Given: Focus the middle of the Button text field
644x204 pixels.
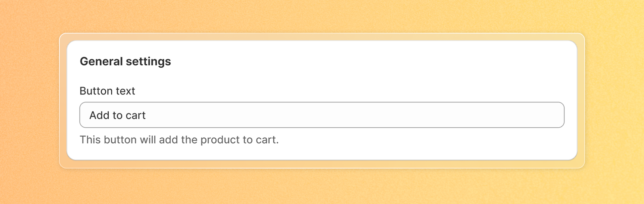Looking at the screenshot, I should (322, 115).
